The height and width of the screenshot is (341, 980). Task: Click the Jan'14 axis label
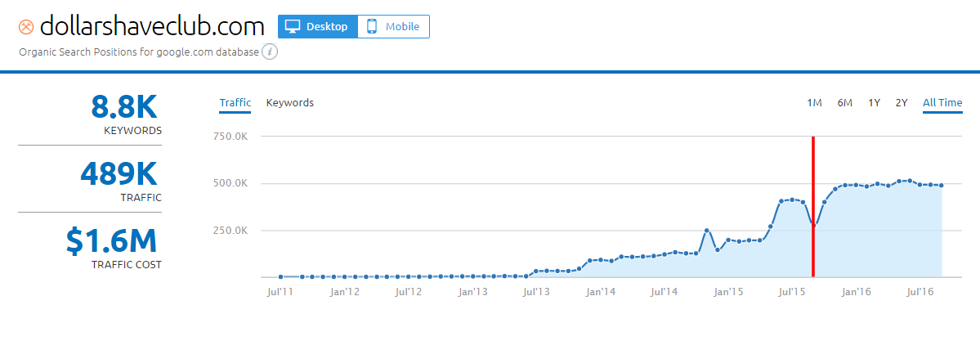(x=602, y=292)
